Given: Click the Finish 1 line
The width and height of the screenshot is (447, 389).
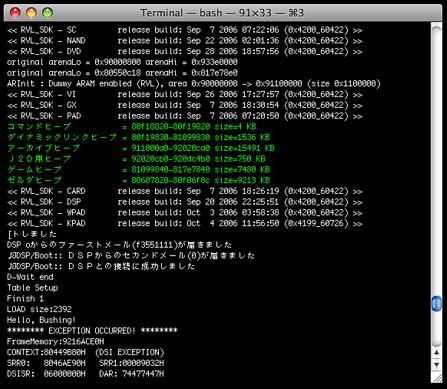Looking at the screenshot, I should pos(25,298).
